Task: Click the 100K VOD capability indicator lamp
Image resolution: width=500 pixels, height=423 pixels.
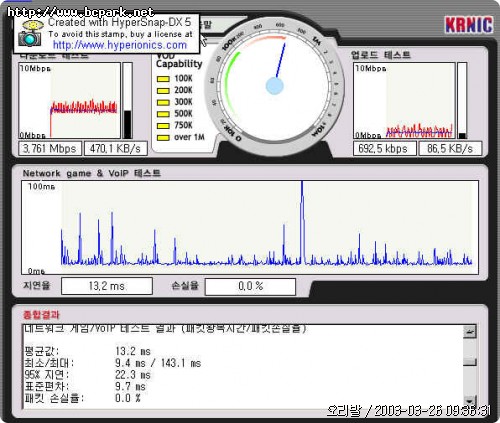Action: click(163, 79)
